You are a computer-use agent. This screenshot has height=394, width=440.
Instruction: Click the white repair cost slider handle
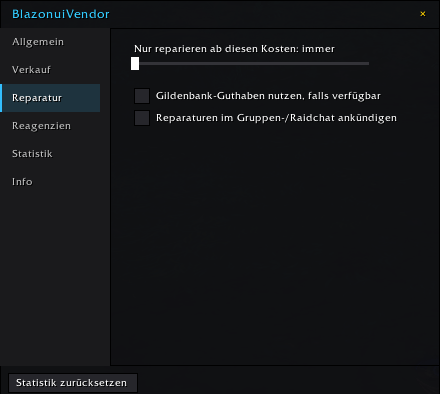click(135, 63)
